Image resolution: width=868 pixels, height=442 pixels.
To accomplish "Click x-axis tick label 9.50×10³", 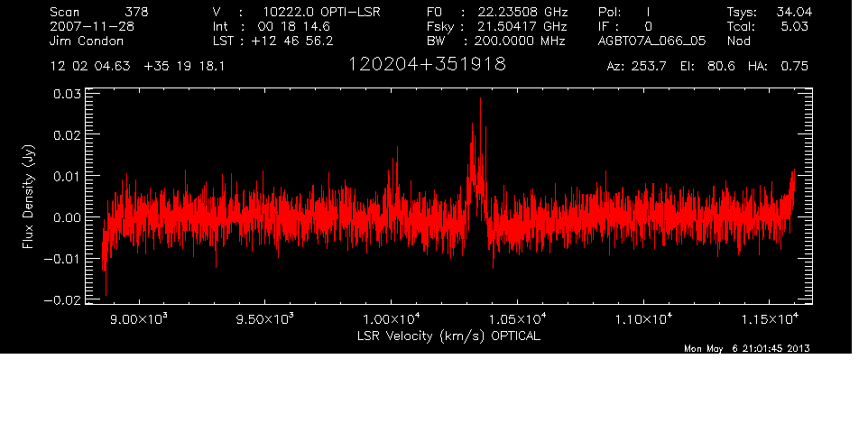I will 265,319.
